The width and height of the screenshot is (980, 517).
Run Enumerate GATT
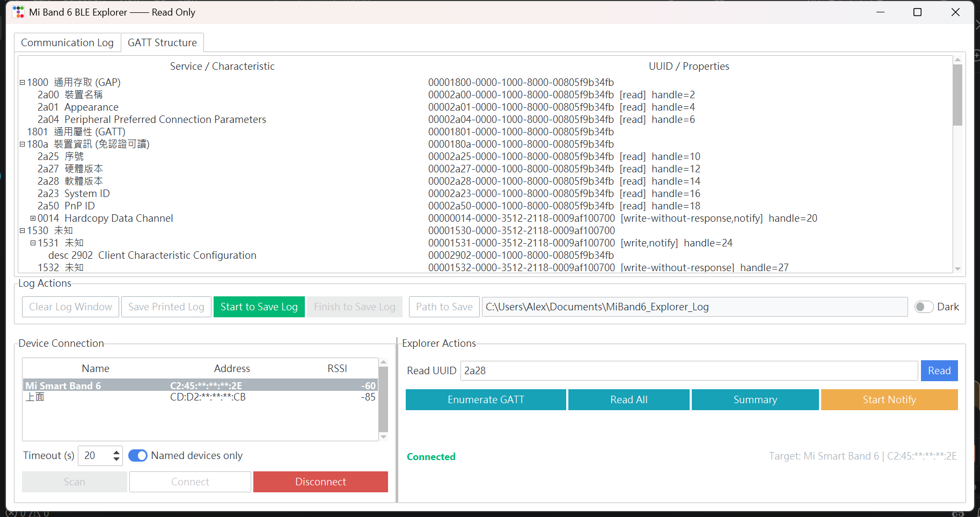point(486,399)
